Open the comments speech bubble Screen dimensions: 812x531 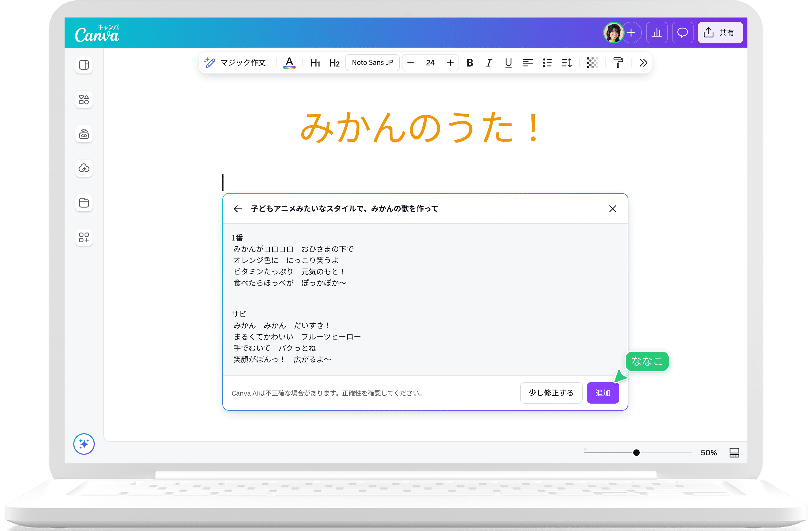pos(683,33)
